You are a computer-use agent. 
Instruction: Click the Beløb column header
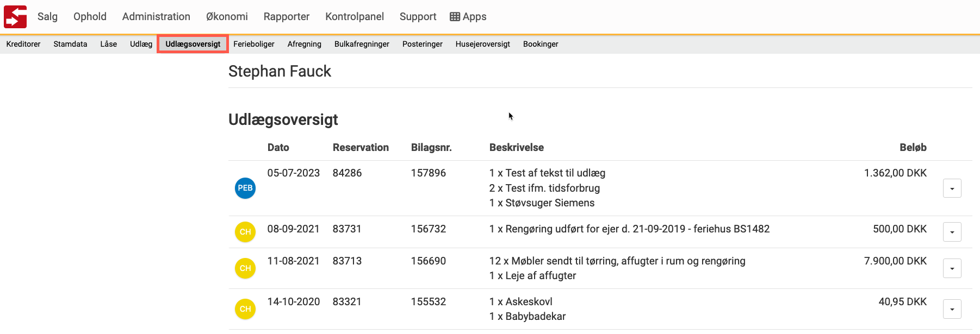click(x=913, y=148)
